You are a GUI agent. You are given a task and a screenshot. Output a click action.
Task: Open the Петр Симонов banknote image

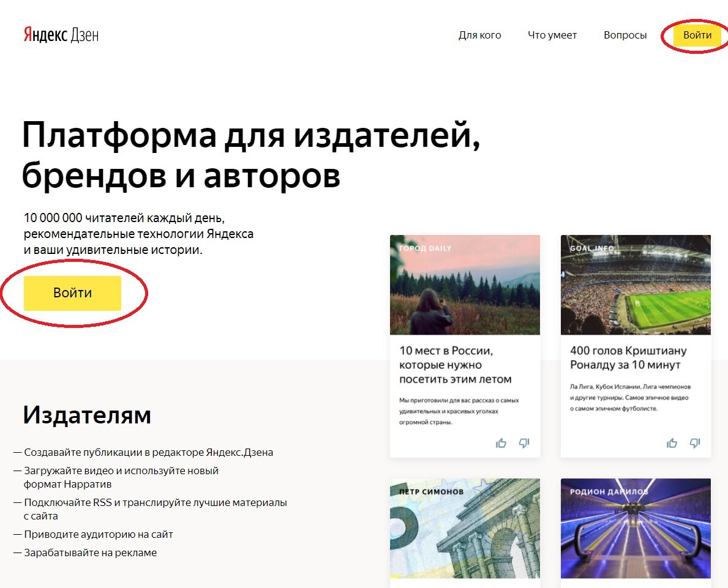465,528
